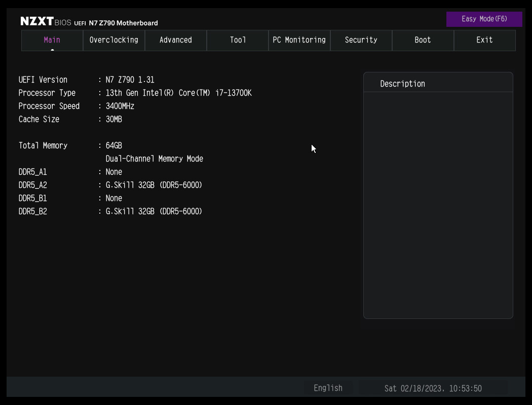Click the Exit tab
Viewport: 532px width, 405px height.
coord(484,40)
